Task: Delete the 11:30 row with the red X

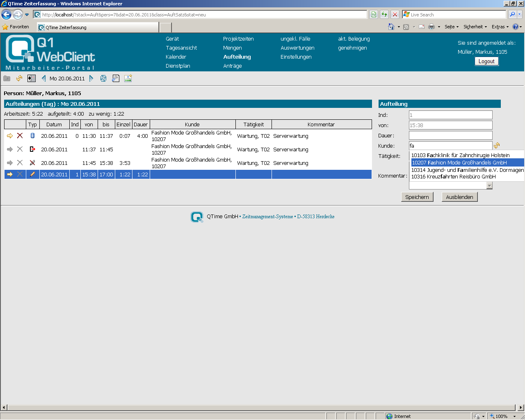Action: tap(20, 136)
